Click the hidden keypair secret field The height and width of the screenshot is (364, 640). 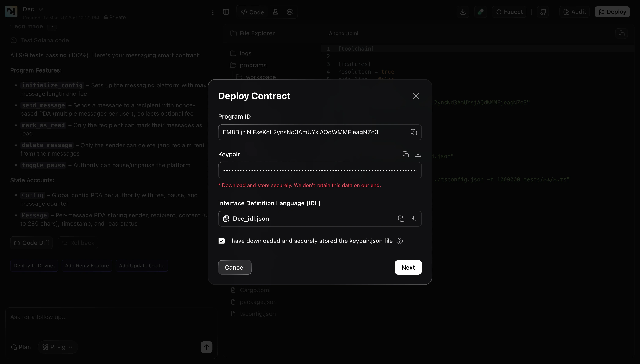click(x=320, y=170)
